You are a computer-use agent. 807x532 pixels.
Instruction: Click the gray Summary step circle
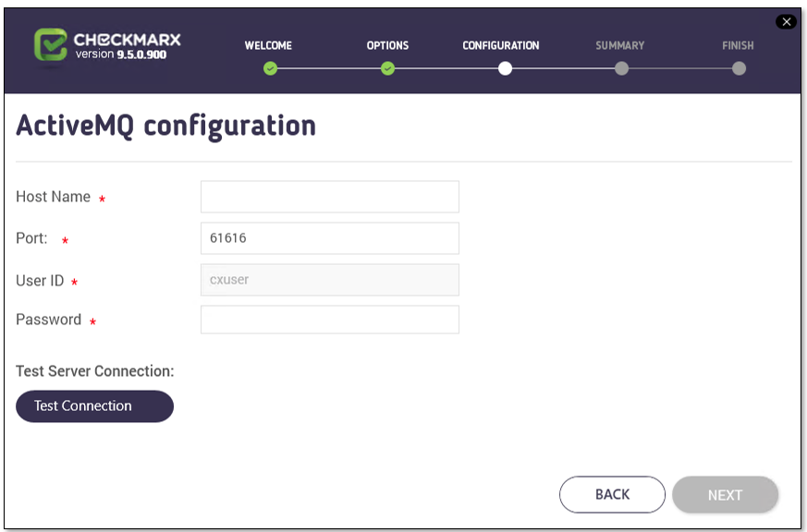coord(622,68)
